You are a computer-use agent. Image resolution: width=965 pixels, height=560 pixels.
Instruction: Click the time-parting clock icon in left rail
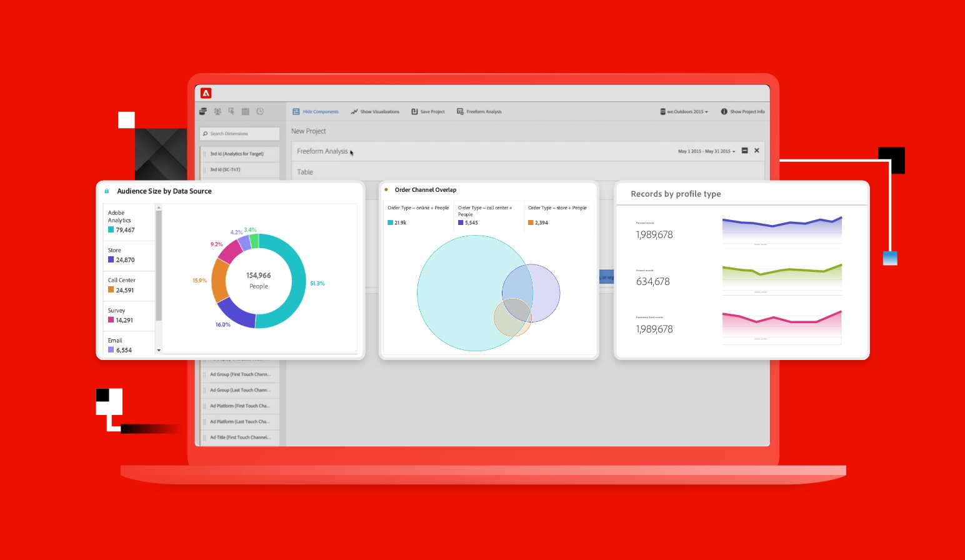261,111
